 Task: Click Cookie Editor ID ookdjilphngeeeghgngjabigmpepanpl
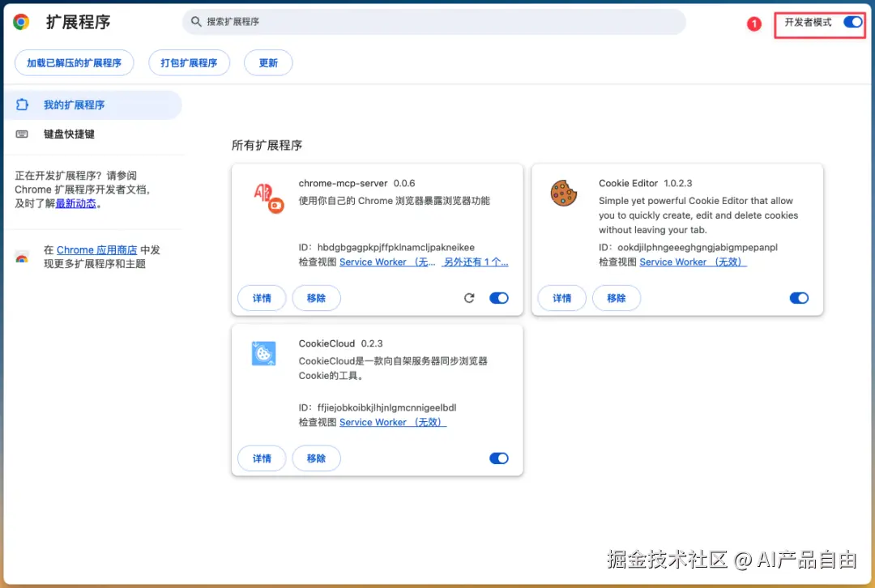point(698,247)
